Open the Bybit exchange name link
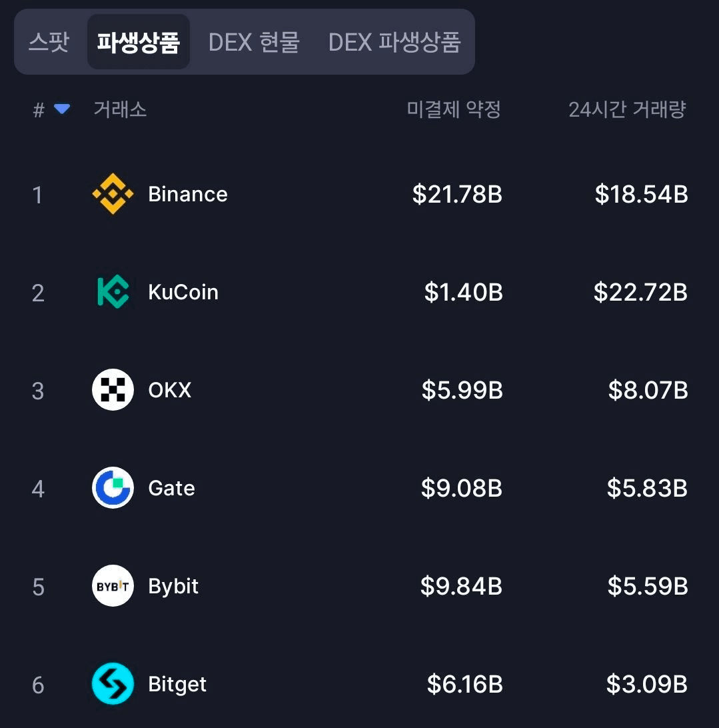The image size is (719, 728). click(173, 586)
